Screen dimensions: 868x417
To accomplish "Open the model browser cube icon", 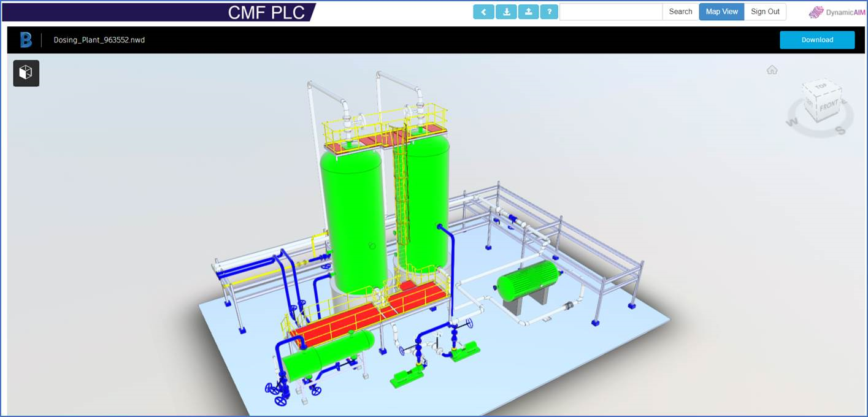I will [26, 73].
